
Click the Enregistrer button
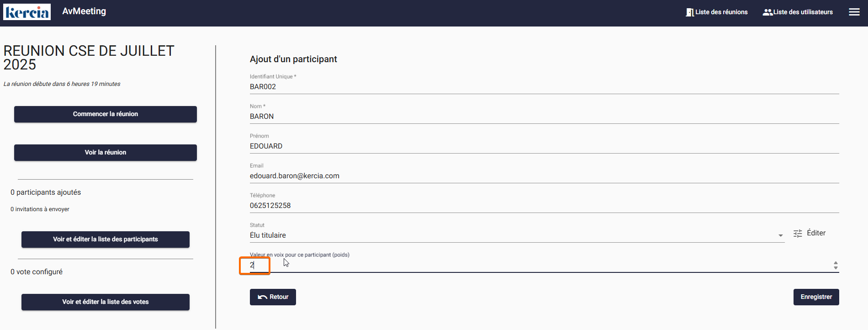point(816,297)
